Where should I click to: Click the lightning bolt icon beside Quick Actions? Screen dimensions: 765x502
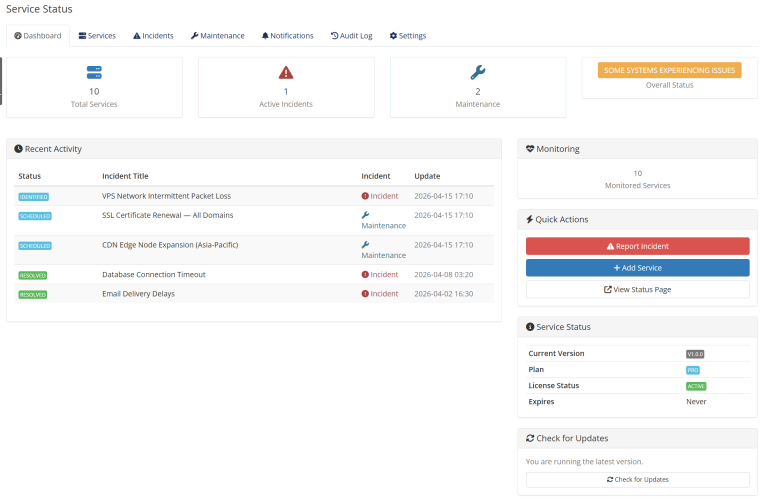coord(529,220)
